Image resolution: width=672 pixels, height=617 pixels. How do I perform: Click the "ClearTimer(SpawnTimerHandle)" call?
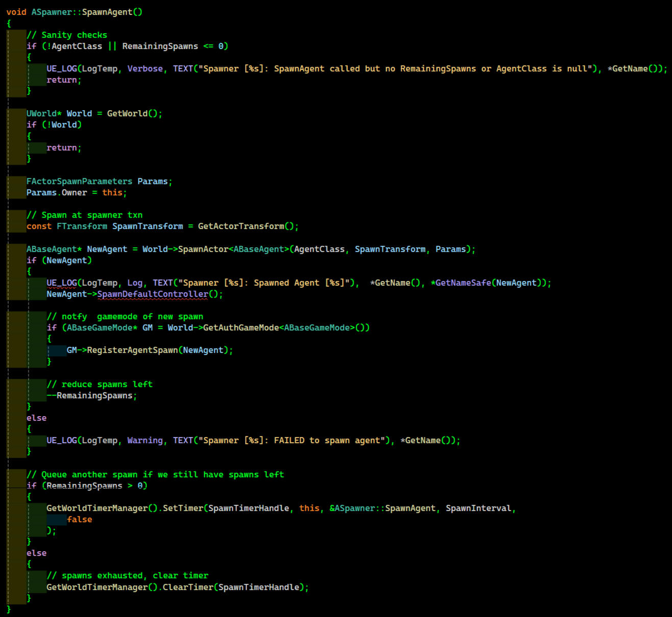pyautogui.click(x=233, y=587)
